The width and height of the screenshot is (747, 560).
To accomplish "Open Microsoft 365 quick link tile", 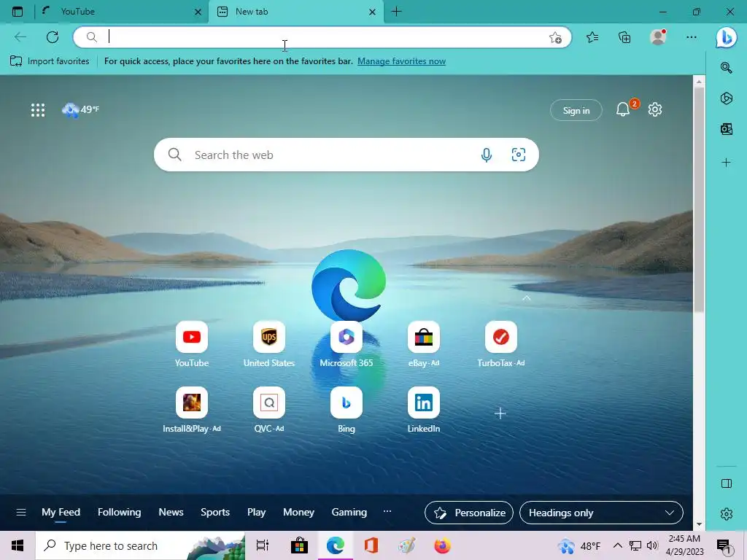I will pos(347,344).
